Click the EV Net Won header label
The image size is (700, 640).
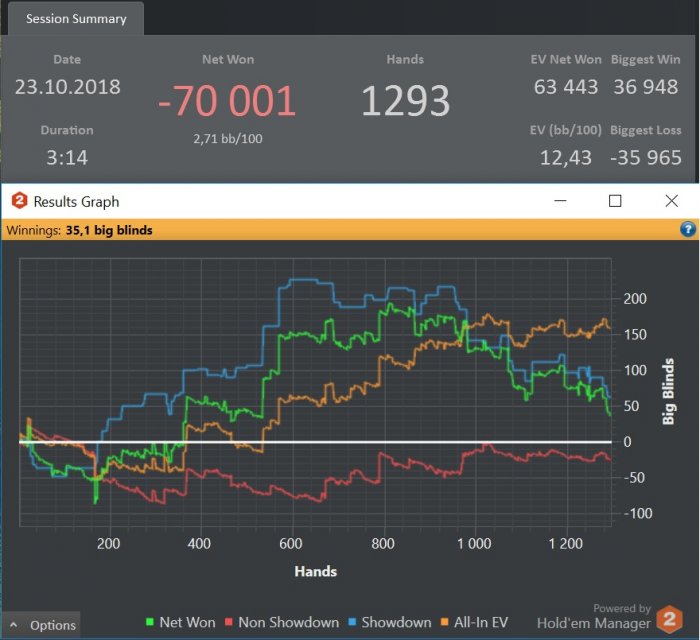566,59
